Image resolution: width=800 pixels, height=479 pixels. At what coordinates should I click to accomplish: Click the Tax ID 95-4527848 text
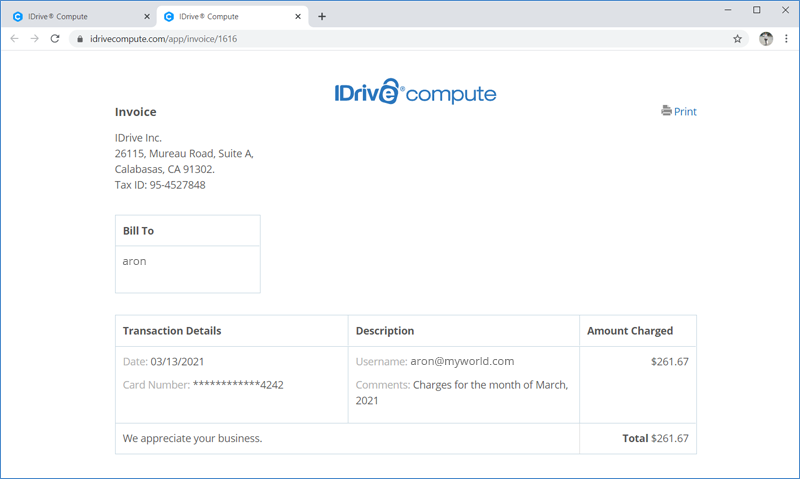[160, 185]
